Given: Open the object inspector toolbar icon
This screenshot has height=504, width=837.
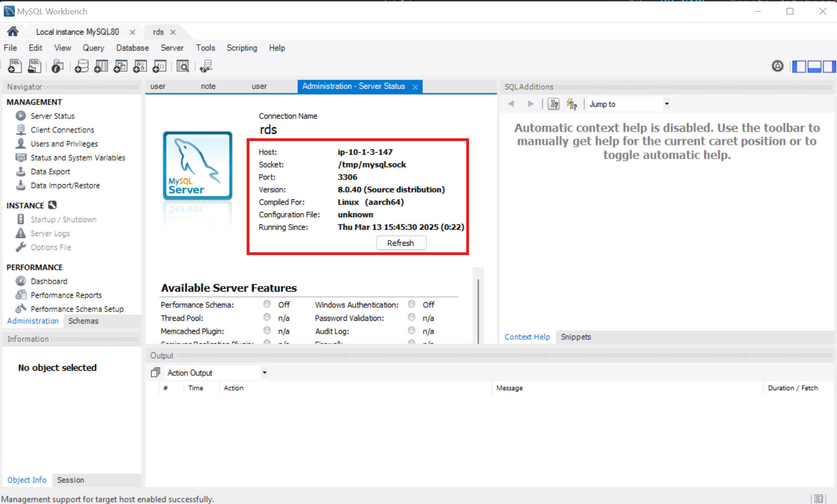Looking at the screenshot, I should point(57,66).
